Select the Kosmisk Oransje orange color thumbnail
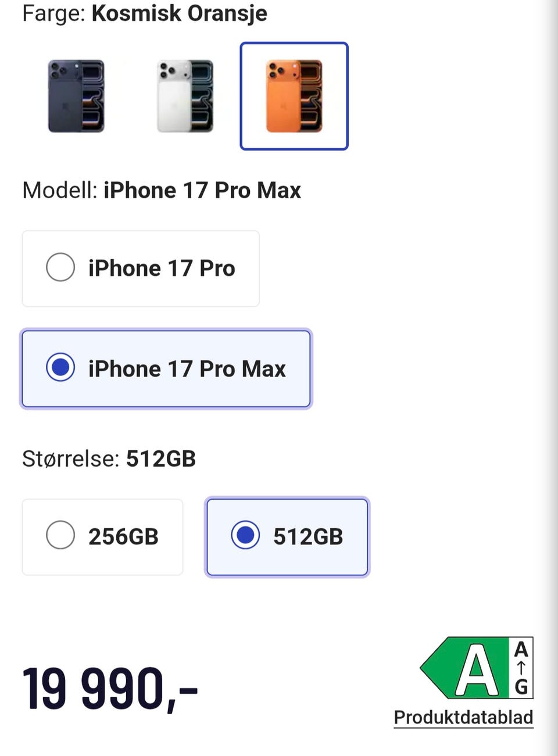558x756 pixels. (294, 96)
